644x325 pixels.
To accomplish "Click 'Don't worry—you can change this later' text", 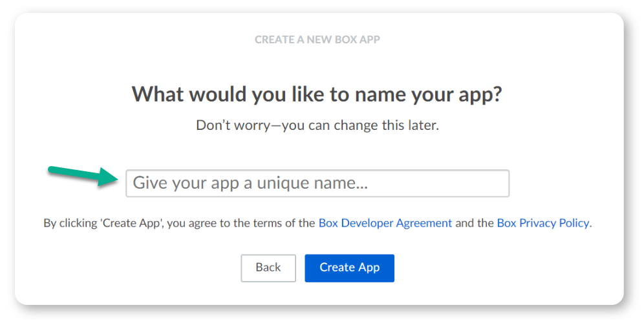I will pyautogui.click(x=317, y=125).
